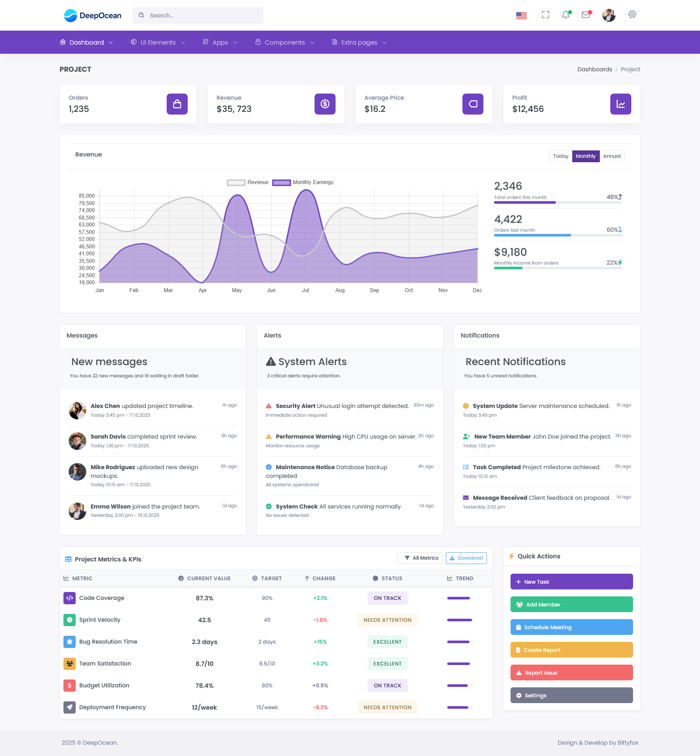Viewport: 700px width, 756px height.
Task: Click the Dashboards breadcrumb link
Action: click(595, 69)
